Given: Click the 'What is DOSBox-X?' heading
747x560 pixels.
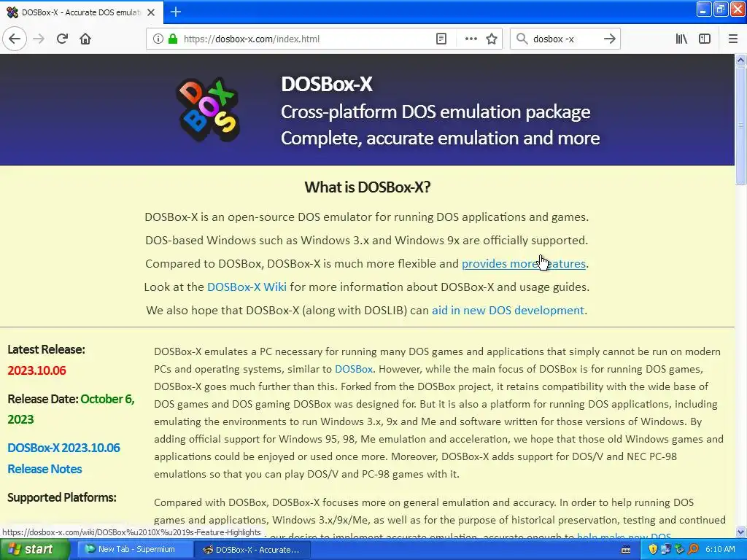Looking at the screenshot, I should pos(368,187).
